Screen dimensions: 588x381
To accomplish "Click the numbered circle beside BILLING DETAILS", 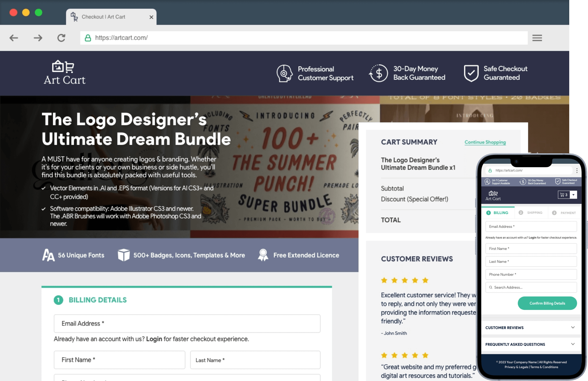I will (58, 300).
